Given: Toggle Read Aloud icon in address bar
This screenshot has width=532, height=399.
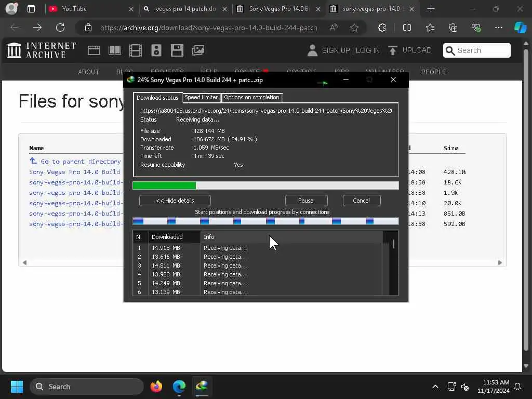Looking at the screenshot, I should (x=334, y=28).
